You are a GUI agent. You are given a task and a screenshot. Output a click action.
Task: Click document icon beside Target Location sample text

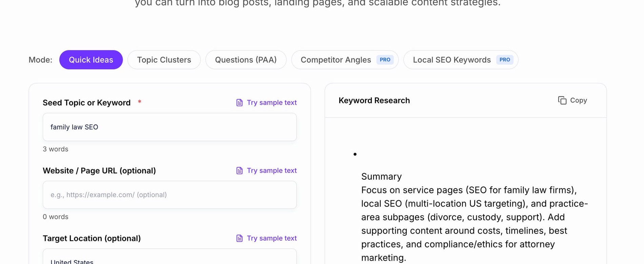tap(239, 238)
